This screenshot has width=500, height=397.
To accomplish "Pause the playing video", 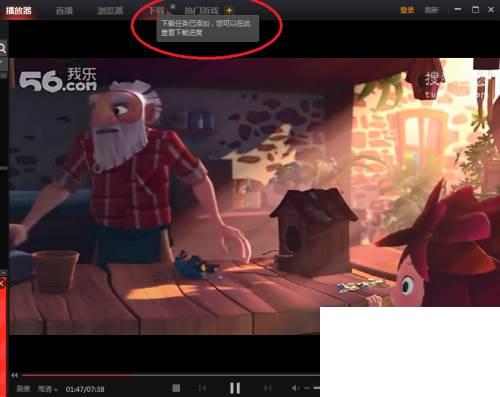I will coord(235,388).
